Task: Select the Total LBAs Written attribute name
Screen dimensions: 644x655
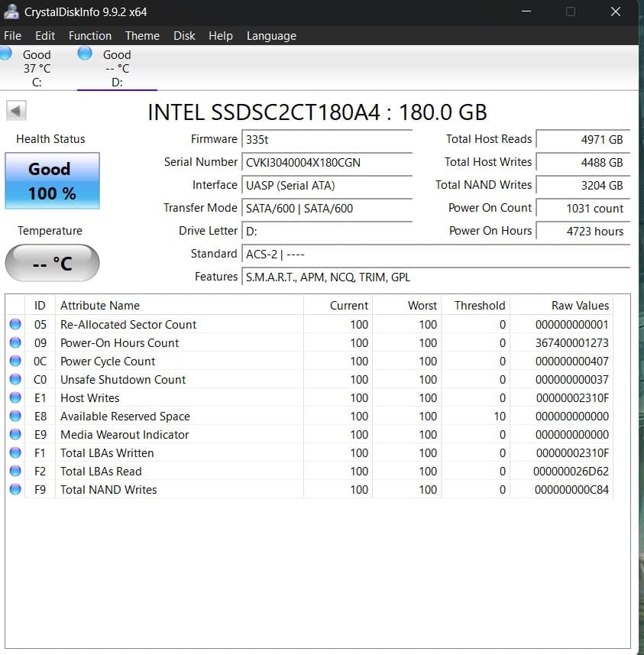Action: point(107,453)
